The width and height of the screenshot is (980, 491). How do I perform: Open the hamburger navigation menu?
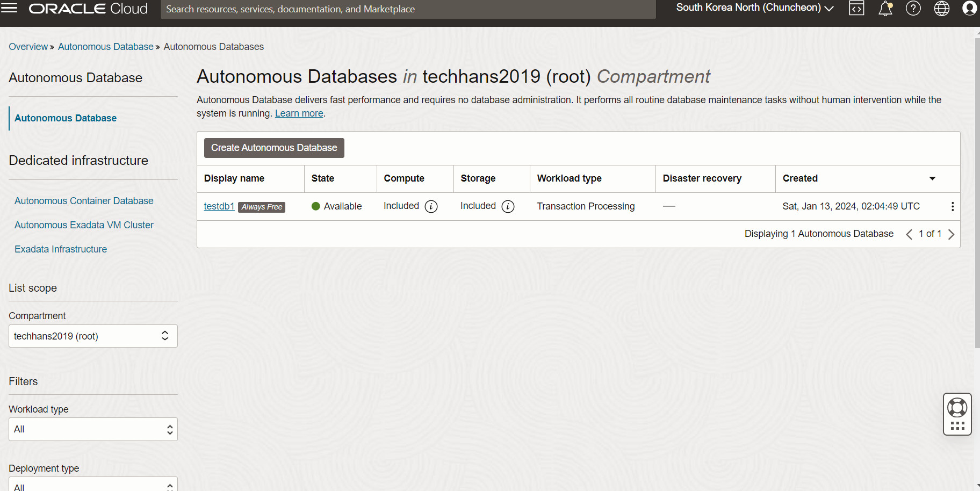coord(9,8)
